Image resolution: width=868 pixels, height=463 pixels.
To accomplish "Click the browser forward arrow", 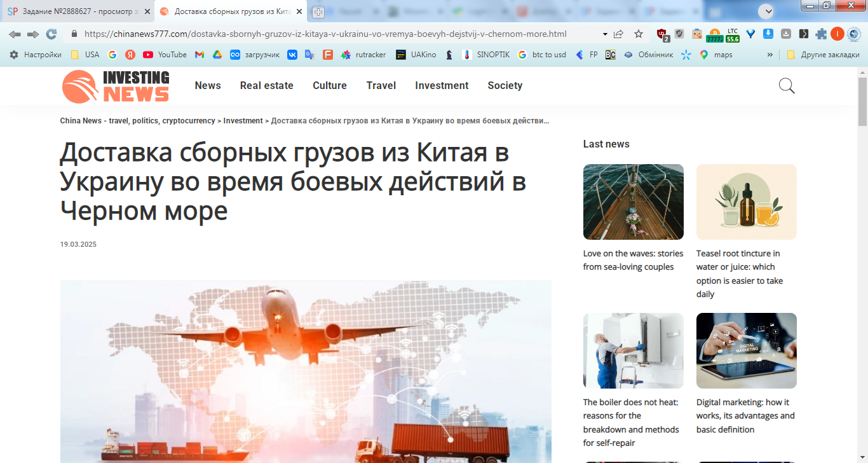I will (x=32, y=34).
